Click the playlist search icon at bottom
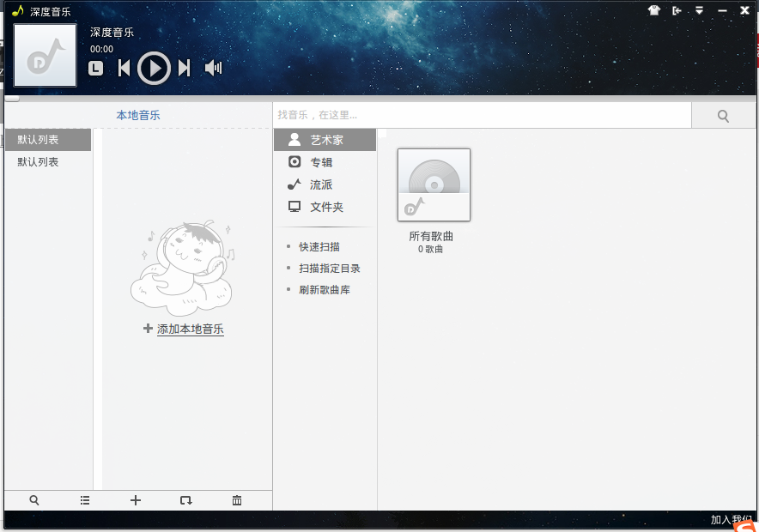759x532 pixels. 33,500
